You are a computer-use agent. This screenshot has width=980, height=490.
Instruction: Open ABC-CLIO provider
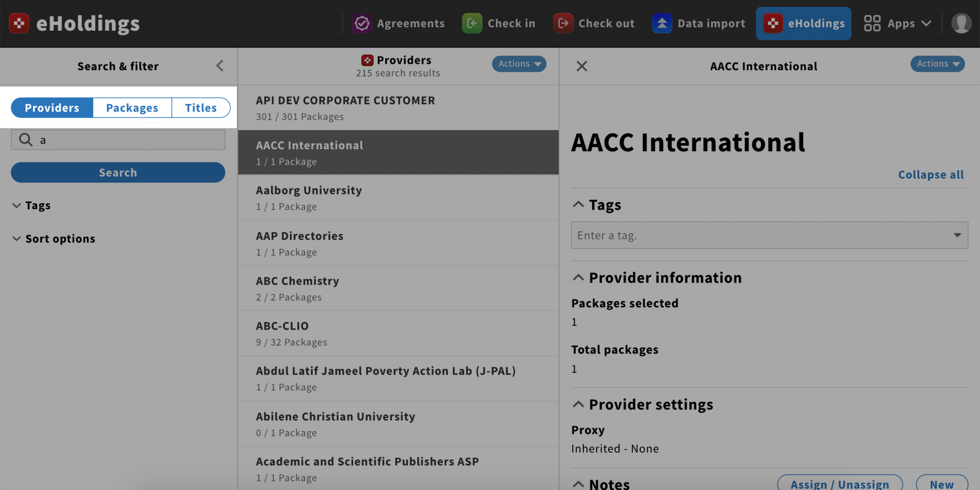point(398,333)
